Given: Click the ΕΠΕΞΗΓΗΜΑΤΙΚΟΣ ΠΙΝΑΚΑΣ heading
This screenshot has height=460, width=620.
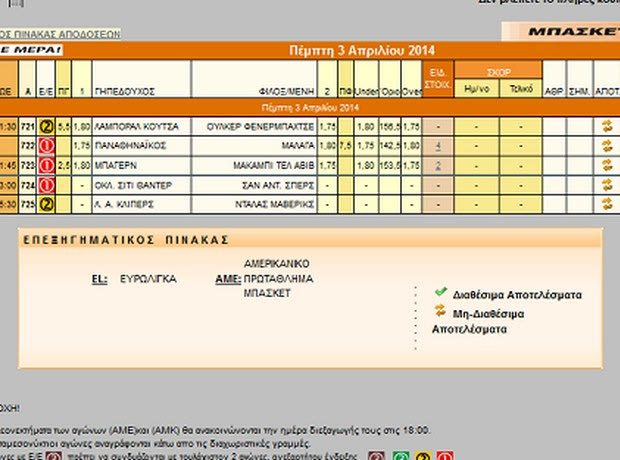Looking at the screenshot, I should [x=126, y=240].
